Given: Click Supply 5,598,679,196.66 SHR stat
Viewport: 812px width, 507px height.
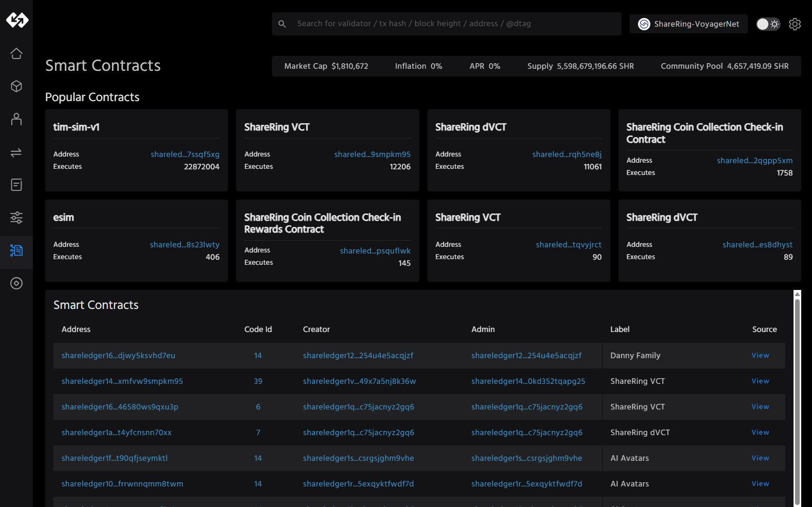Looking at the screenshot, I should pyautogui.click(x=581, y=66).
